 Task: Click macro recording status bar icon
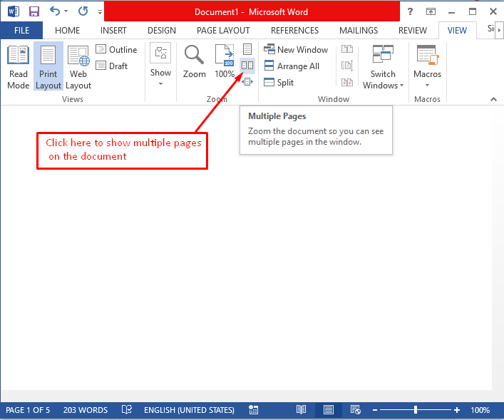point(253,410)
